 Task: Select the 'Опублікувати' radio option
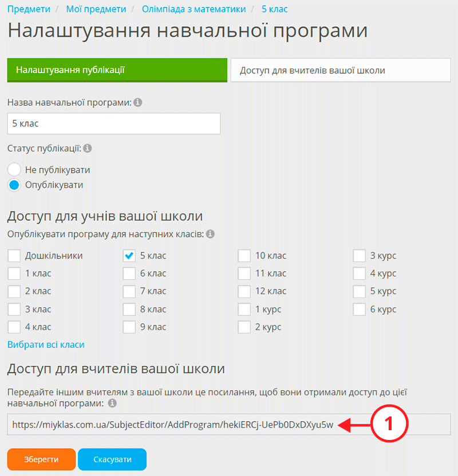pos(14,185)
